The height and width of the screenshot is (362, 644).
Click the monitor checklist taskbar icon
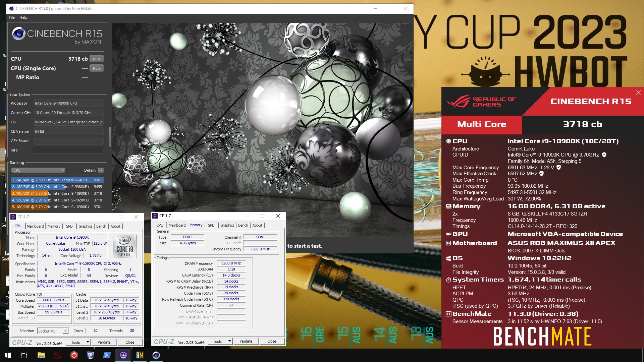click(90, 355)
